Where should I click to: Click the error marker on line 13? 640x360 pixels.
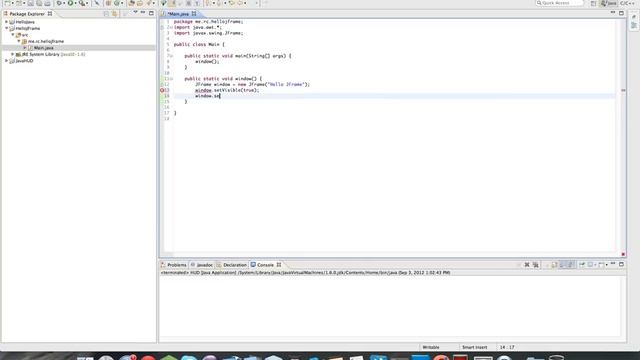(162, 90)
